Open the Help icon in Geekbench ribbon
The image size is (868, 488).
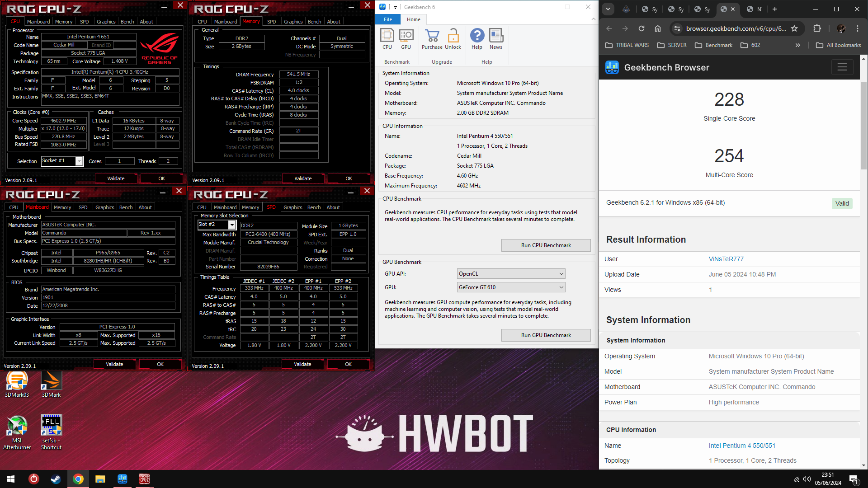point(477,39)
